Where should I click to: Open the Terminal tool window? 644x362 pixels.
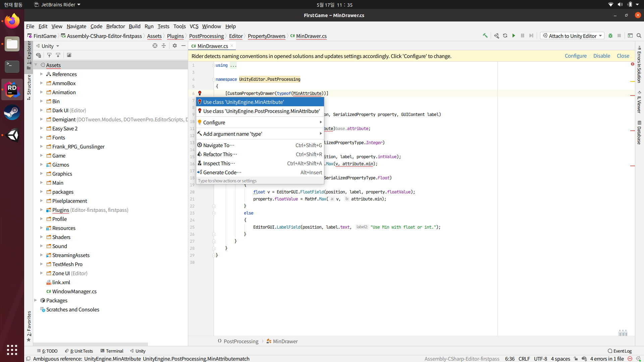[112, 351]
